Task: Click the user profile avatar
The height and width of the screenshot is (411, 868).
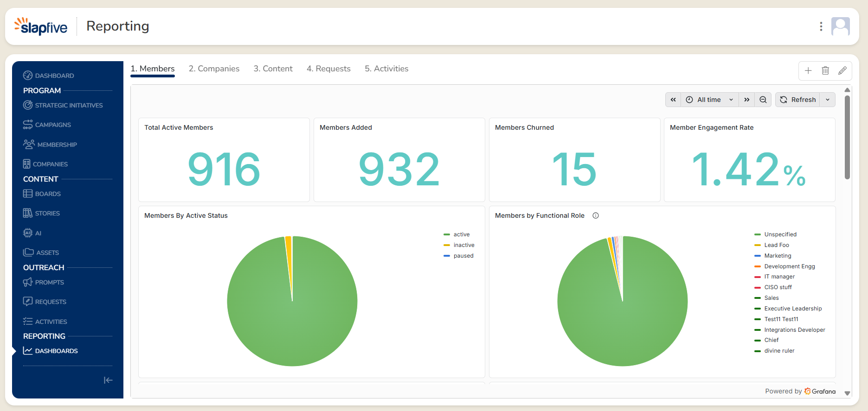Action: tap(841, 26)
